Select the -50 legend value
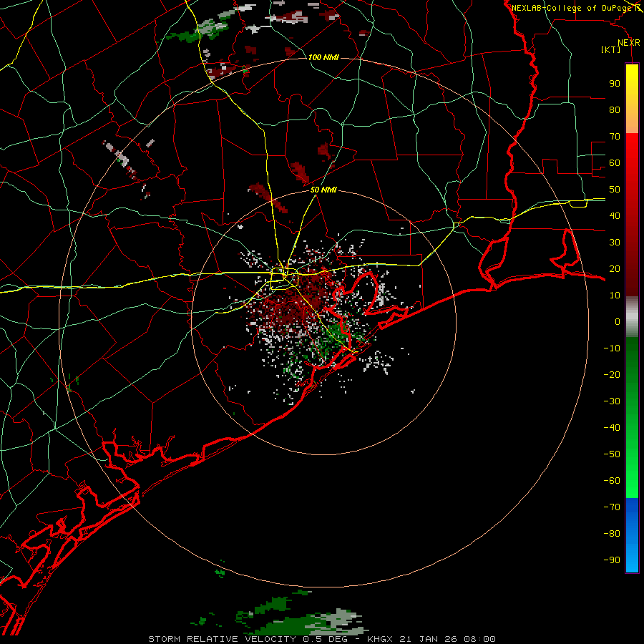644x644 pixels. (612, 454)
